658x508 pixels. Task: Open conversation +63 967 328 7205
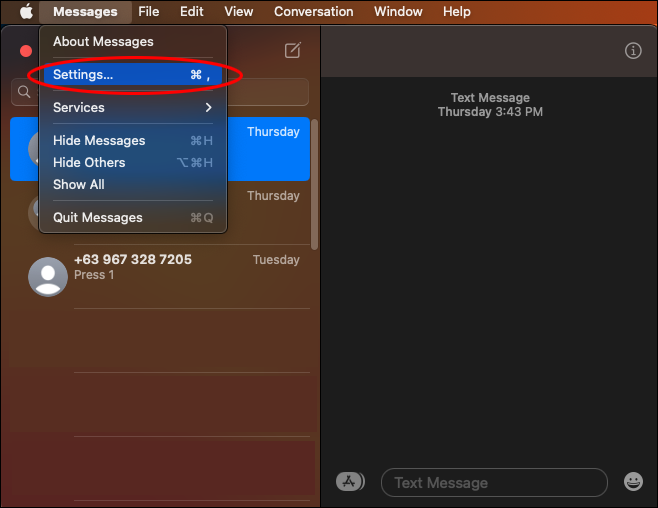[160, 277]
